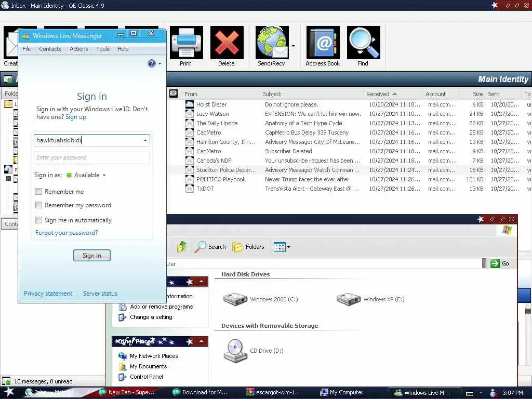The image size is (532, 399).
Task: Open the Messenger File menu
Action: (26, 49)
